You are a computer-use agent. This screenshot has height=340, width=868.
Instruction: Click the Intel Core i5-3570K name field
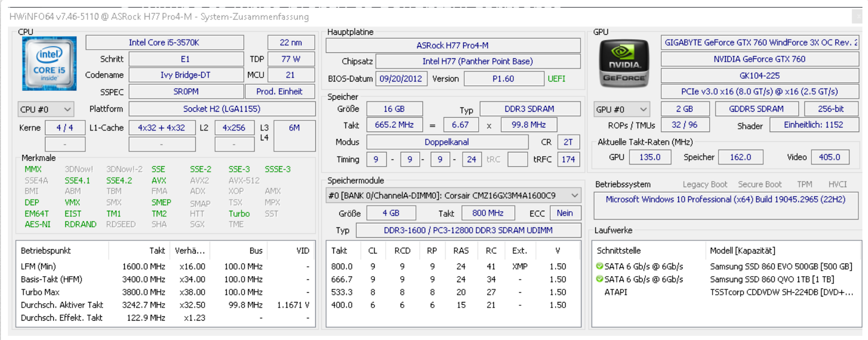click(164, 43)
